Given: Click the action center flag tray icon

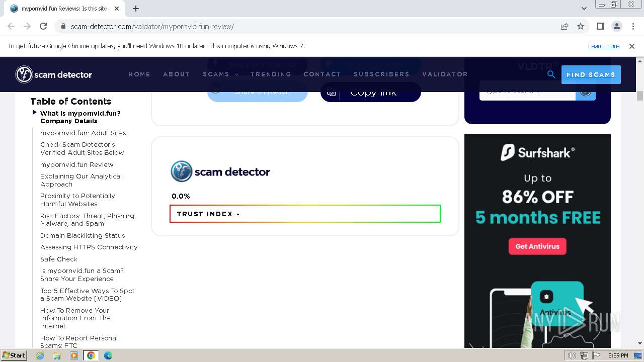Looking at the screenshot, I should [x=596, y=355].
